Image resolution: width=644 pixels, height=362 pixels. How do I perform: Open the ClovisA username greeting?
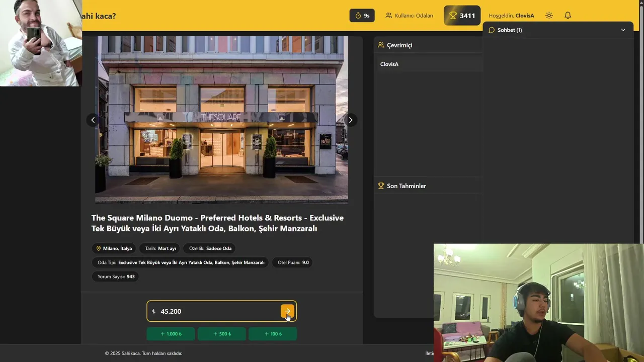(x=525, y=16)
